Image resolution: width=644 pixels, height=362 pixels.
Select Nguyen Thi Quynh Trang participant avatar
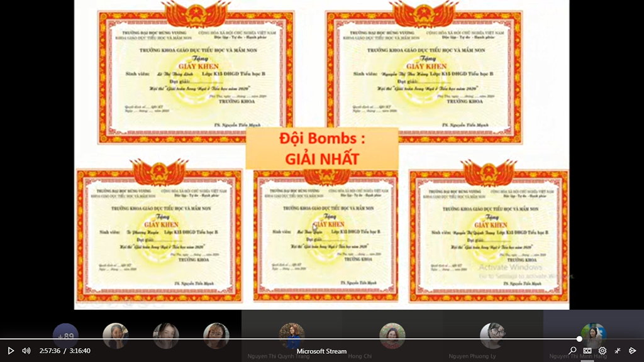(x=292, y=336)
